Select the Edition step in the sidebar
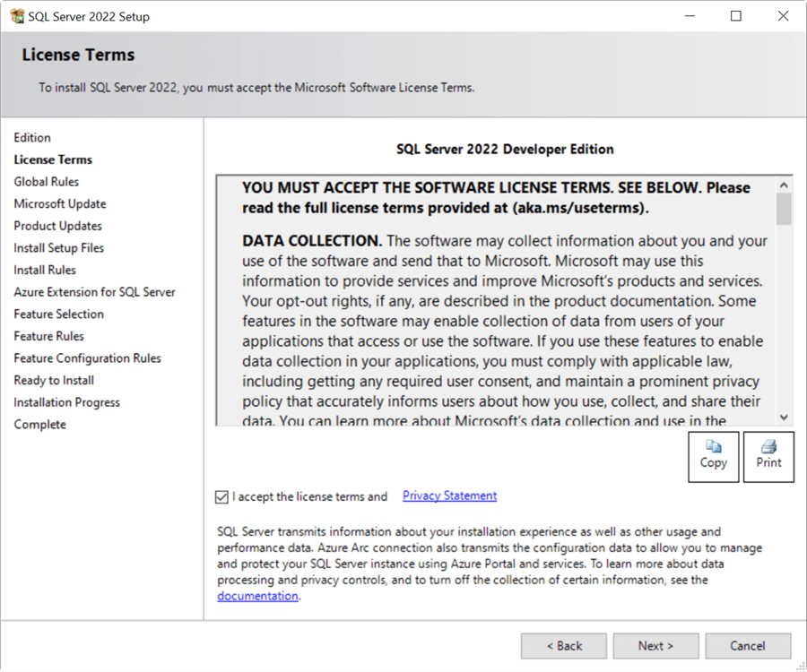The width and height of the screenshot is (807, 672). point(32,137)
